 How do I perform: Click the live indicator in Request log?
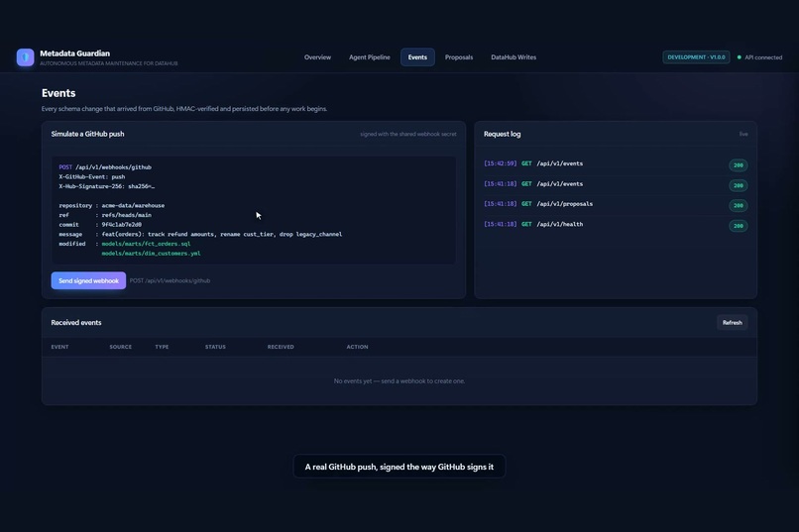[x=743, y=134]
